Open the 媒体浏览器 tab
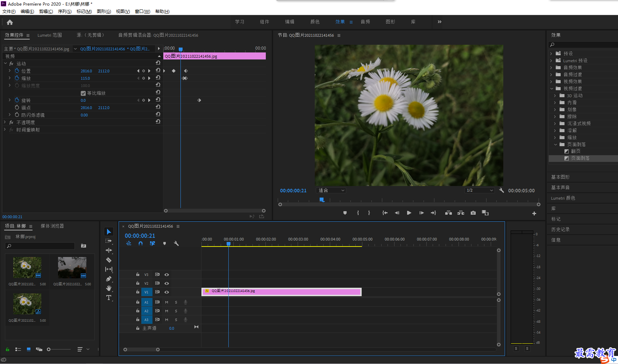Screen dimensions: 618x364 pyautogui.click(x=52, y=226)
